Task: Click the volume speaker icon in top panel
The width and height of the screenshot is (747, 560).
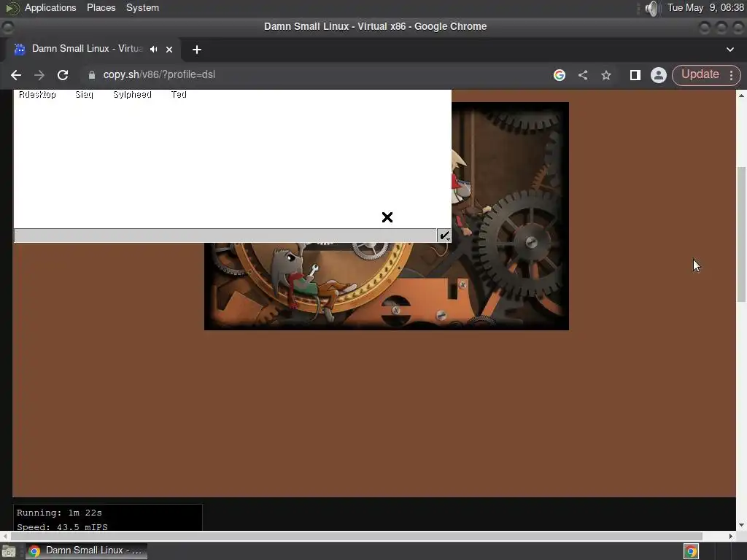Action: (x=651, y=8)
